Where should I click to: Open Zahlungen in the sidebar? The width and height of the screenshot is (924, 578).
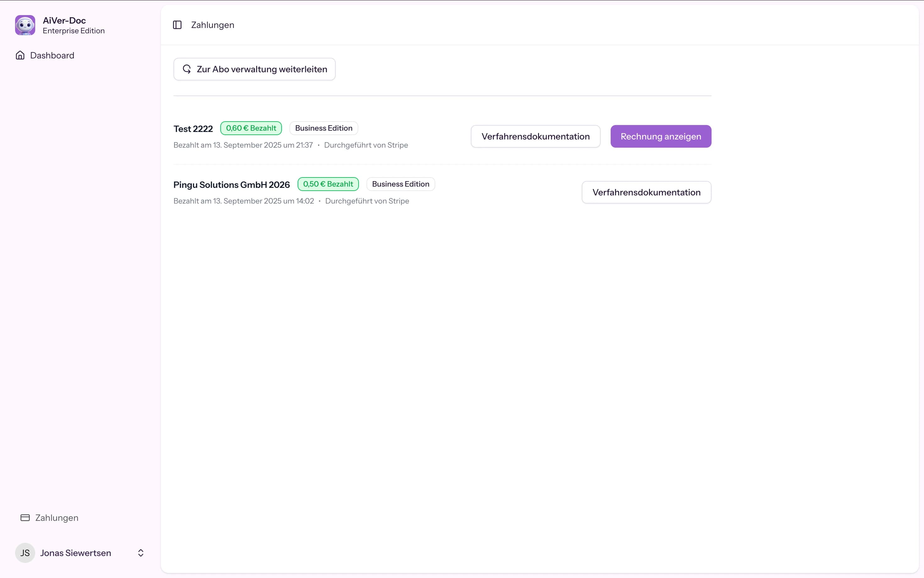(x=49, y=518)
